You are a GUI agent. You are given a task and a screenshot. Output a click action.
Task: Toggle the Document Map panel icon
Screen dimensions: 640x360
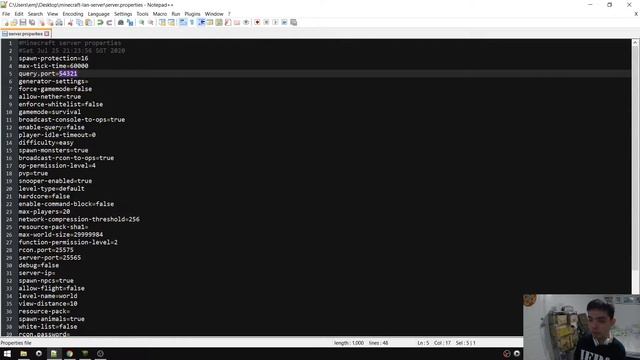click(219, 22)
